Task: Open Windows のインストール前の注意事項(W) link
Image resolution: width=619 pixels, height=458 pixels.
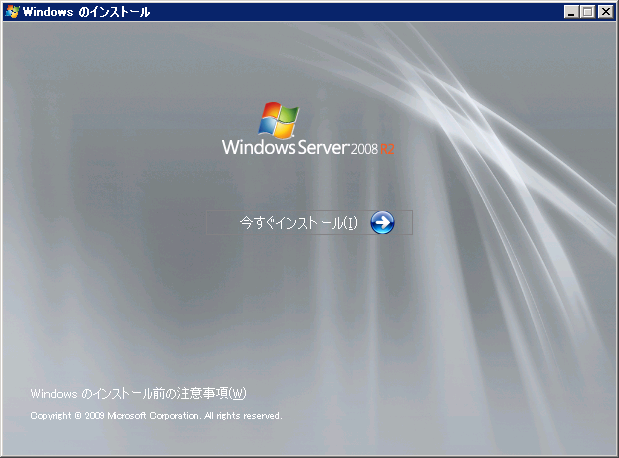Action: coord(139,394)
